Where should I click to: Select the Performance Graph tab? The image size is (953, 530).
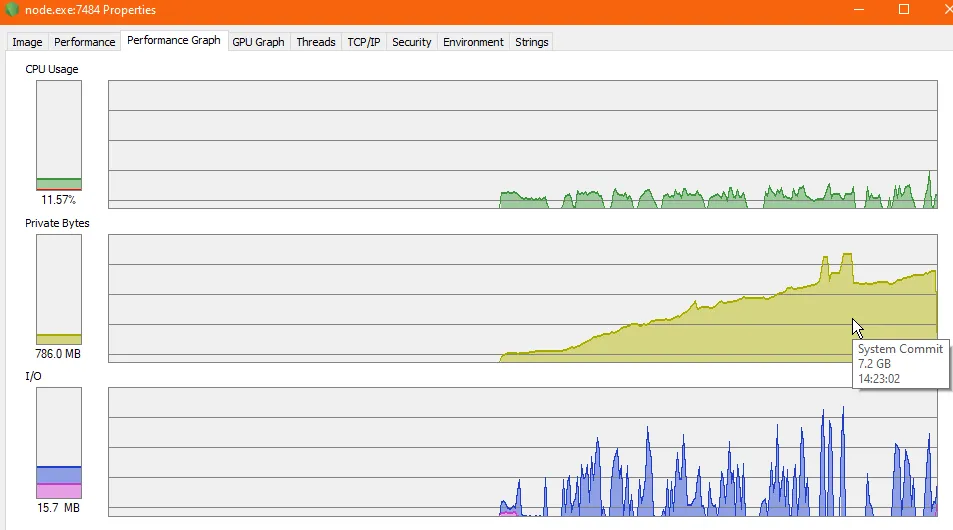click(x=174, y=40)
